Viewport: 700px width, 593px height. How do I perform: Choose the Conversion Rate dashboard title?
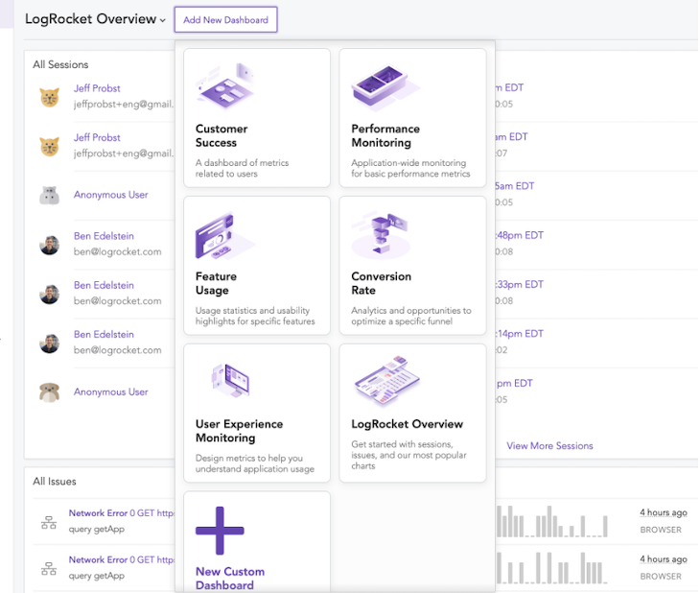pos(382,283)
